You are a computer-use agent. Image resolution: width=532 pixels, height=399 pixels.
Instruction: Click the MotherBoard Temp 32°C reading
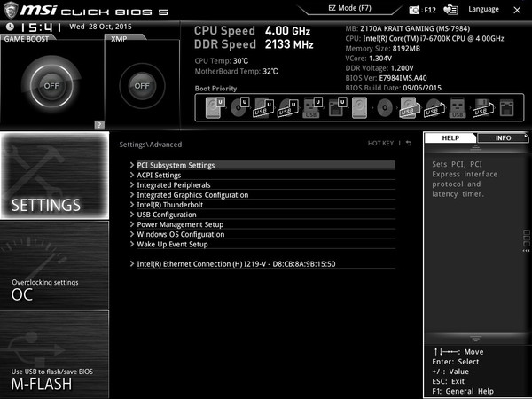pyautogui.click(x=236, y=71)
